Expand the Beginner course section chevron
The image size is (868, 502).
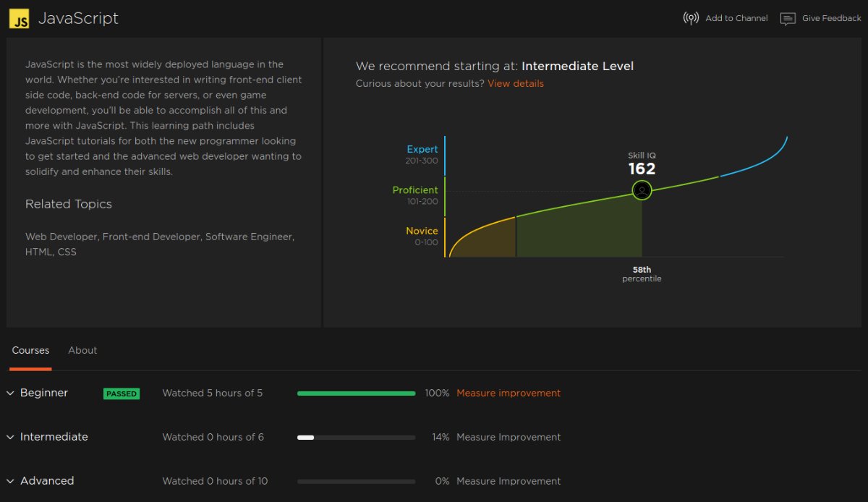tap(10, 393)
